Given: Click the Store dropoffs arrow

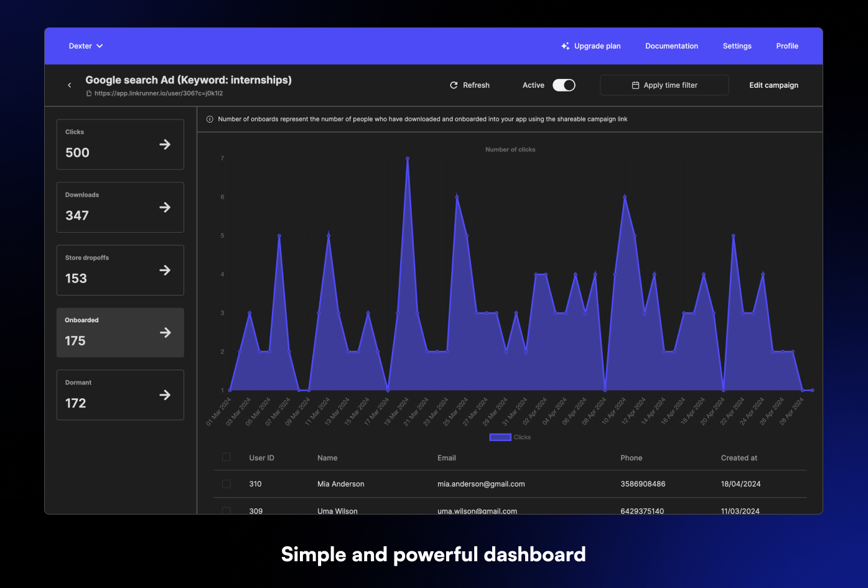Looking at the screenshot, I should pos(165,270).
